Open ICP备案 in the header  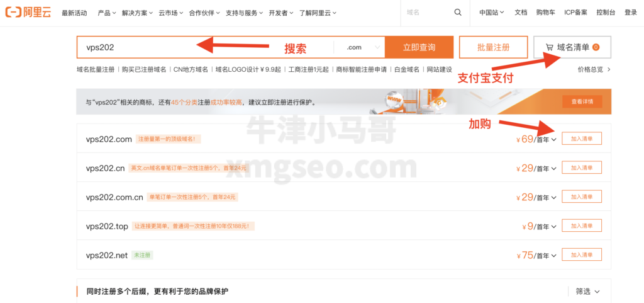pos(575,13)
